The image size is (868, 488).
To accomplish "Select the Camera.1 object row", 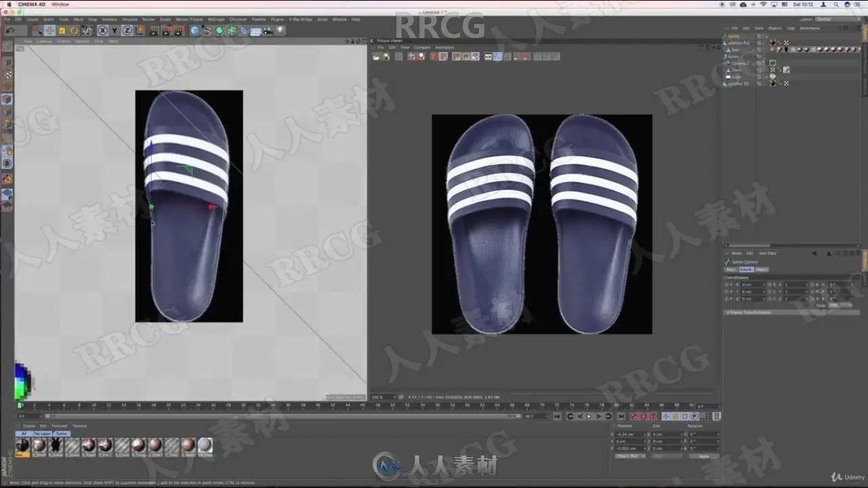I will (x=740, y=63).
